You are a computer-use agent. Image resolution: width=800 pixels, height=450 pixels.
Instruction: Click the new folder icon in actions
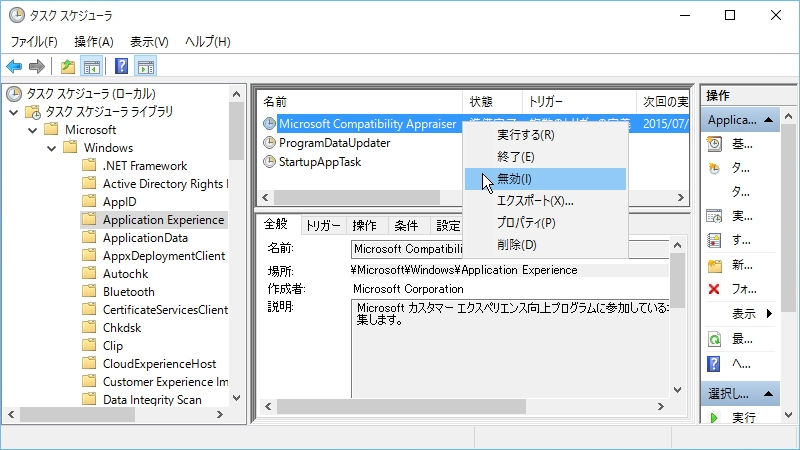coord(714,265)
